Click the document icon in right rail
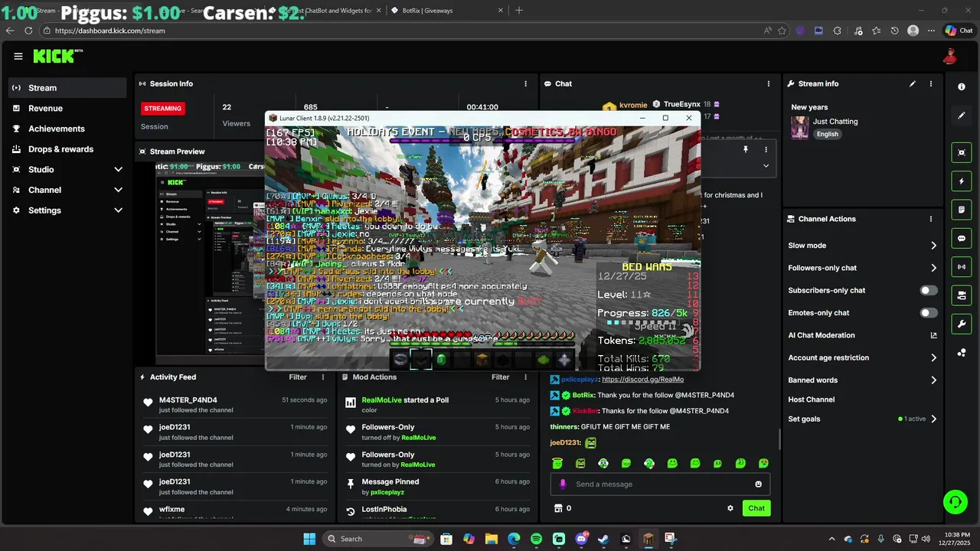980x551 pixels. 962,210
